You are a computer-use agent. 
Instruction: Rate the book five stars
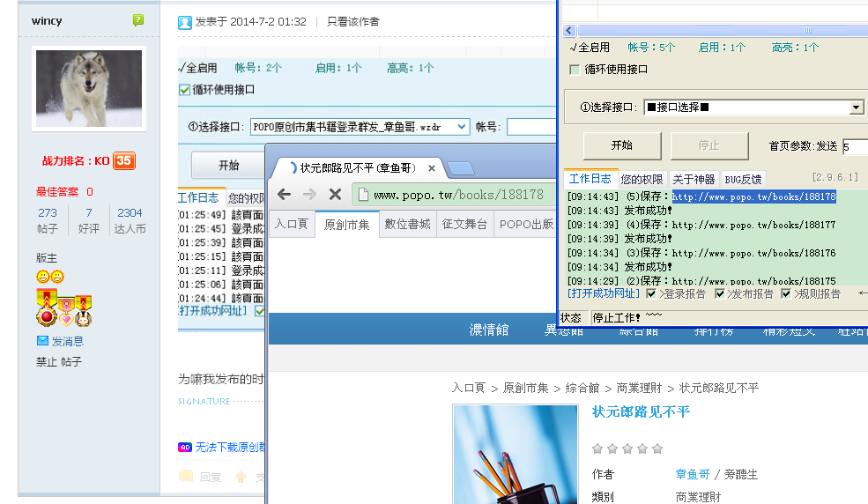click(657, 448)
